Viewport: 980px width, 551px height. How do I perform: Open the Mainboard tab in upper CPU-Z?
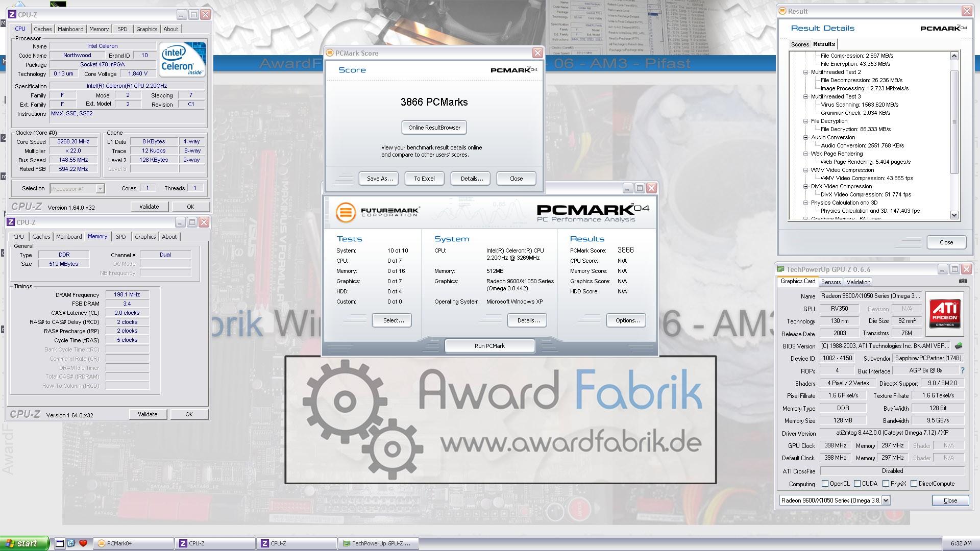pyautogui.click(x=70, y=29)
